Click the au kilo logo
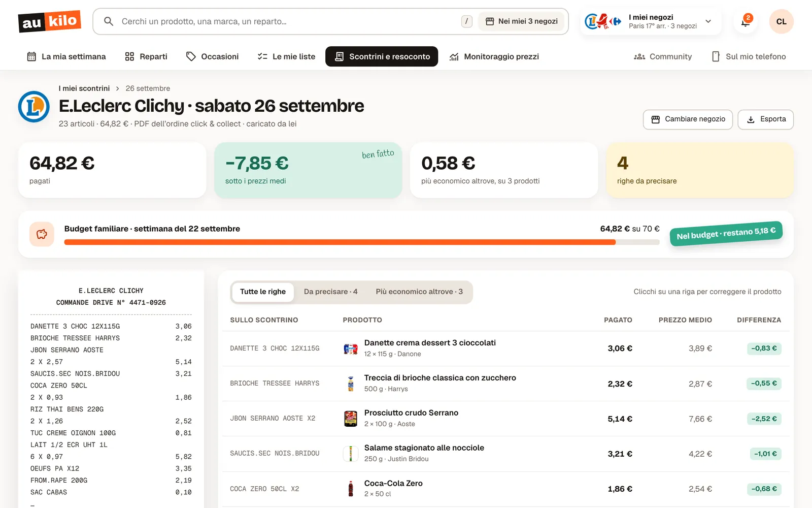Viewport: 812px width, 508px height. click(50, 21)
